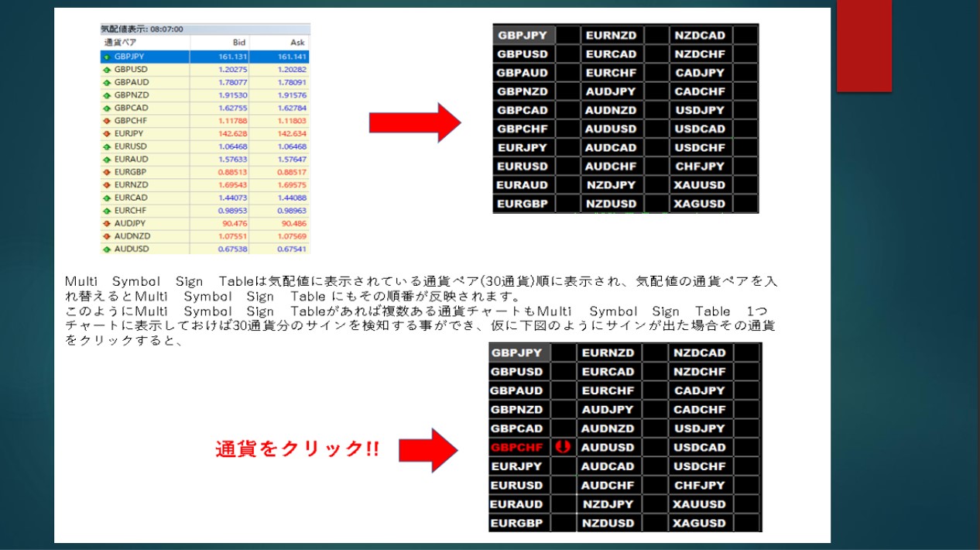Click XAGUSD in the bottom sign table
Screen dimensions: 980x550
pyautogui.click(x=700, y=523)
